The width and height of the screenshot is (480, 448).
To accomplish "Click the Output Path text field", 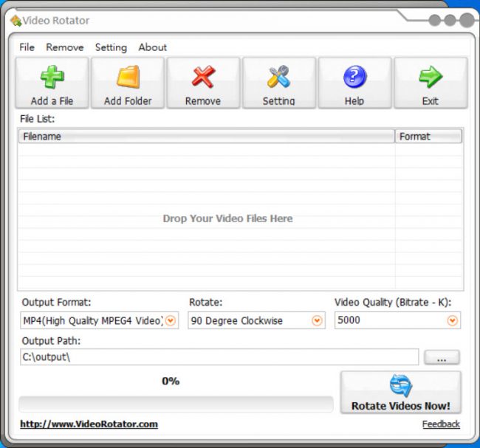I will coord(219,357).
